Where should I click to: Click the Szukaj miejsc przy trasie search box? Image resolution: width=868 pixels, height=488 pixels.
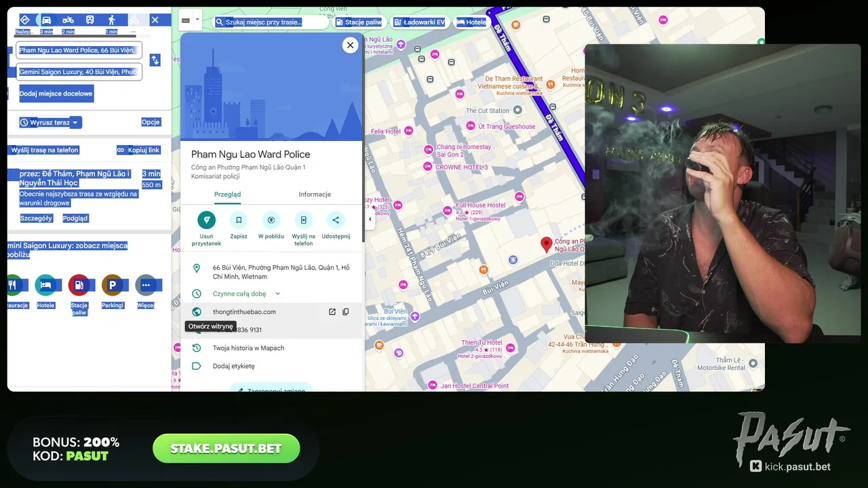coord(270,22)
